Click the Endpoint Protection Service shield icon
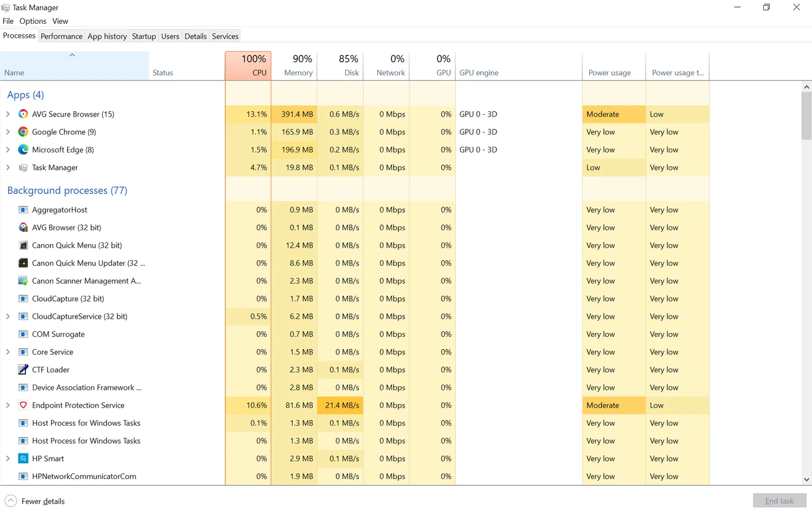The width and height of the screenshot is (812, 515). click(23, 405)
